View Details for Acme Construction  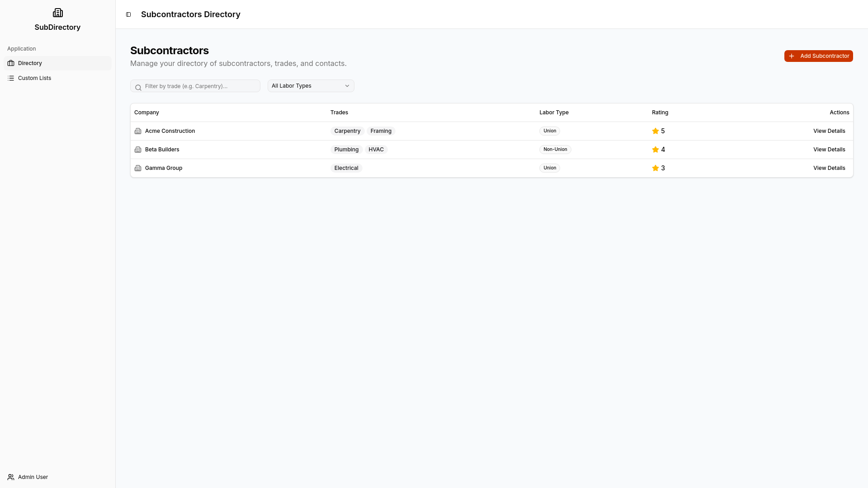(829, 131)
